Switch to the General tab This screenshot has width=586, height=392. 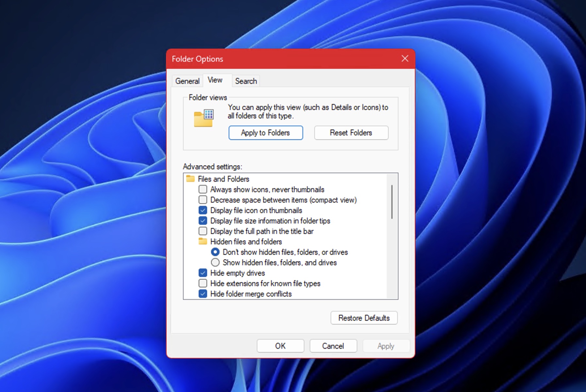pyautogui.click(x=187, y=81)
